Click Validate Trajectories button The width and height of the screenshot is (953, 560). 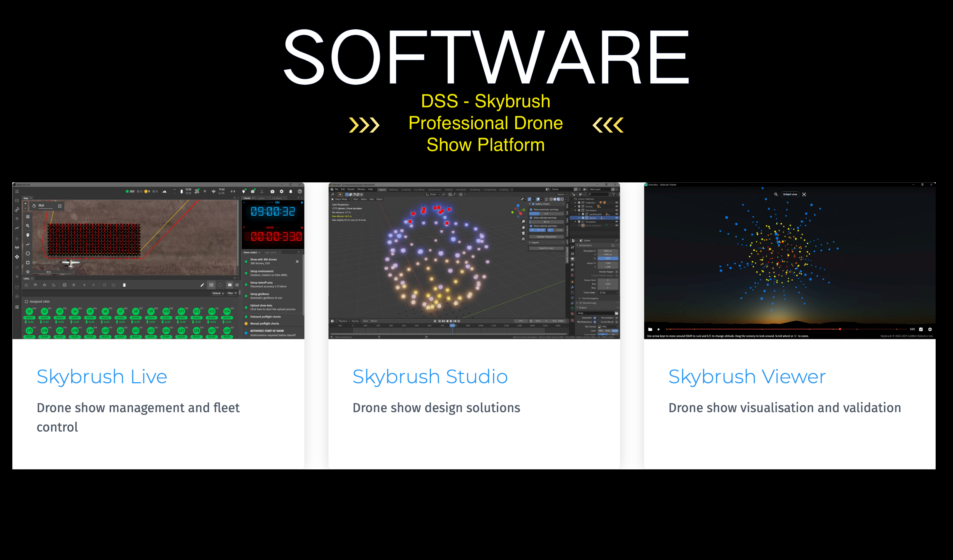pyautogui.click(x=546, y=237)
